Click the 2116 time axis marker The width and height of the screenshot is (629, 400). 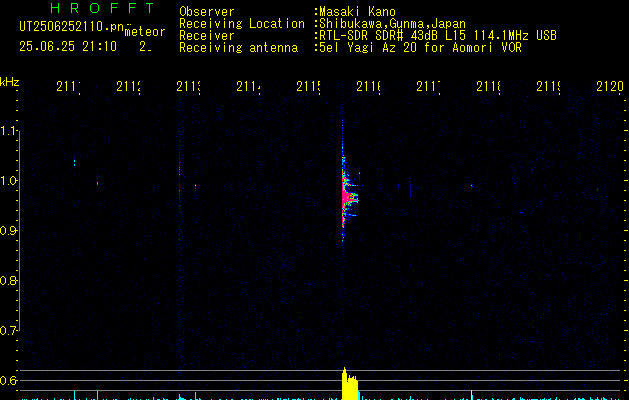(368, 86)
